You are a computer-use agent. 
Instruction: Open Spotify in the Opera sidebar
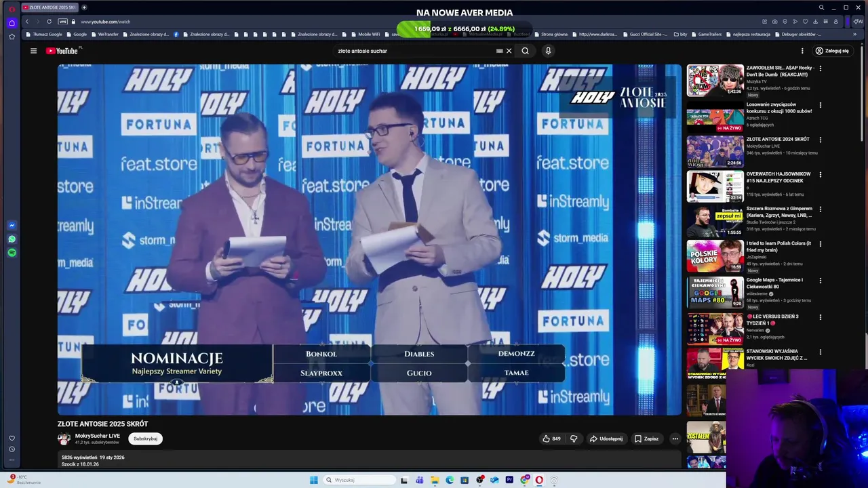click(12, 252)
